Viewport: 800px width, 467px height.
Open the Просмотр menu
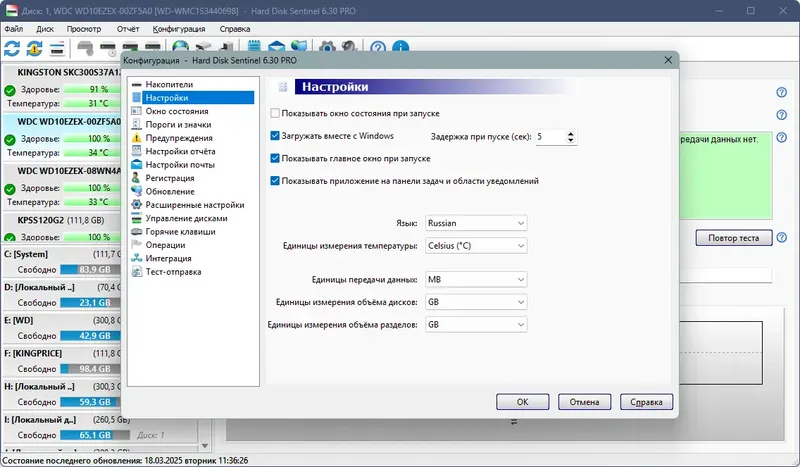[x=84, y=29]
